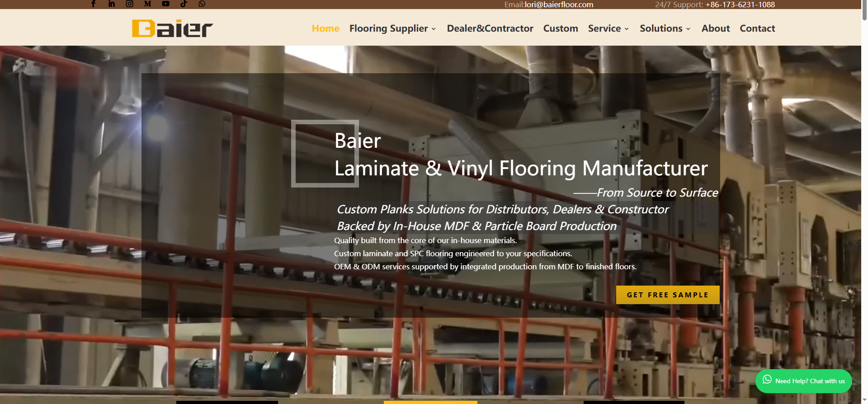Expand the Service dropdown chevron
Image resolution: width=868 pixels, height=404 pixels.
point(627,29)
